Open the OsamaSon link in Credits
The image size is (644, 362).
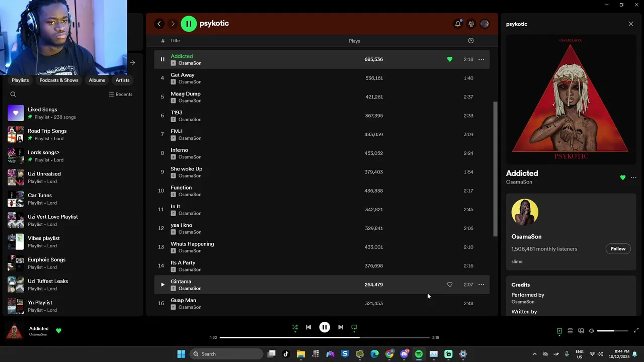[x=523, y=302]
